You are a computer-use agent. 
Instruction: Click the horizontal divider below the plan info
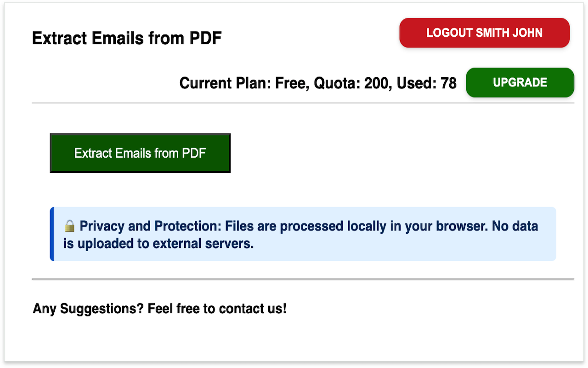(303, 103)
